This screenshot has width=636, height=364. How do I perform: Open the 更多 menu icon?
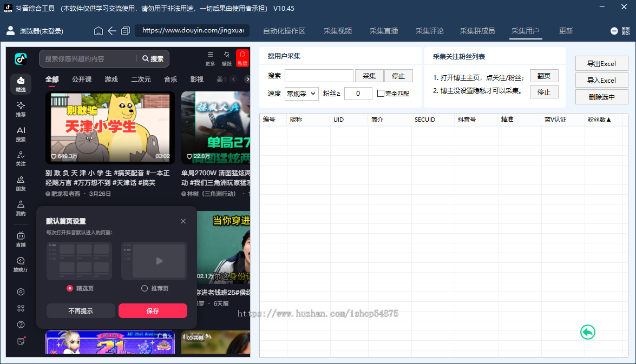coord(210,59)
